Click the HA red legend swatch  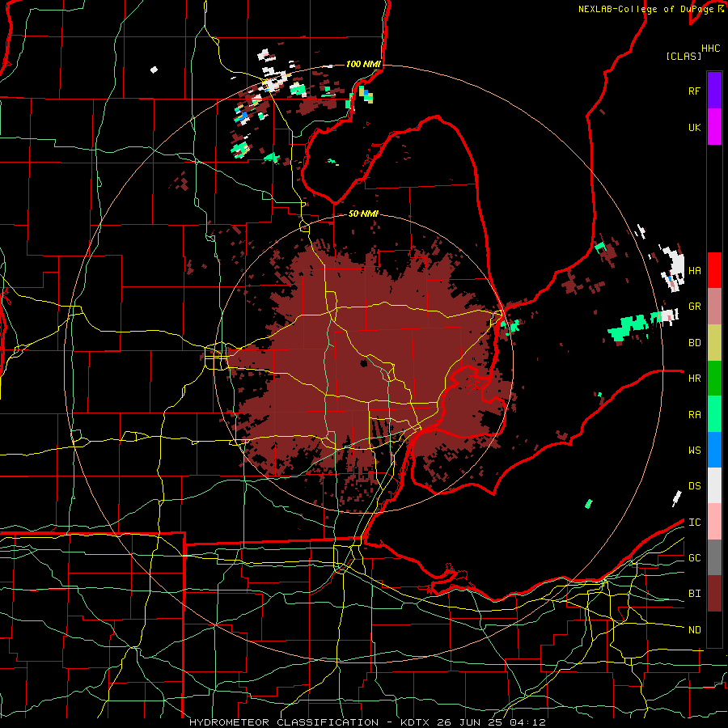click(714, 270)
